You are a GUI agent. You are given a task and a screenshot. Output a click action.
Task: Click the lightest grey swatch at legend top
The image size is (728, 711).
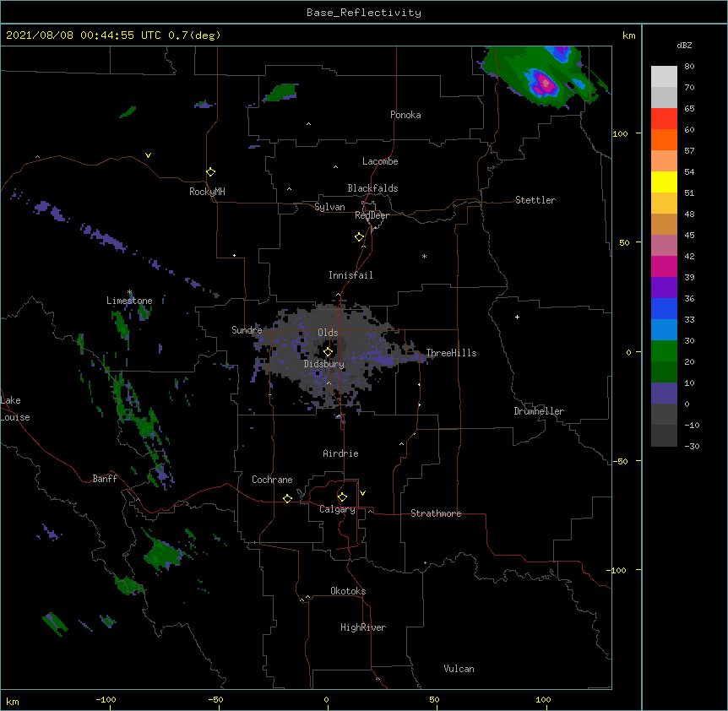[664, 76]
